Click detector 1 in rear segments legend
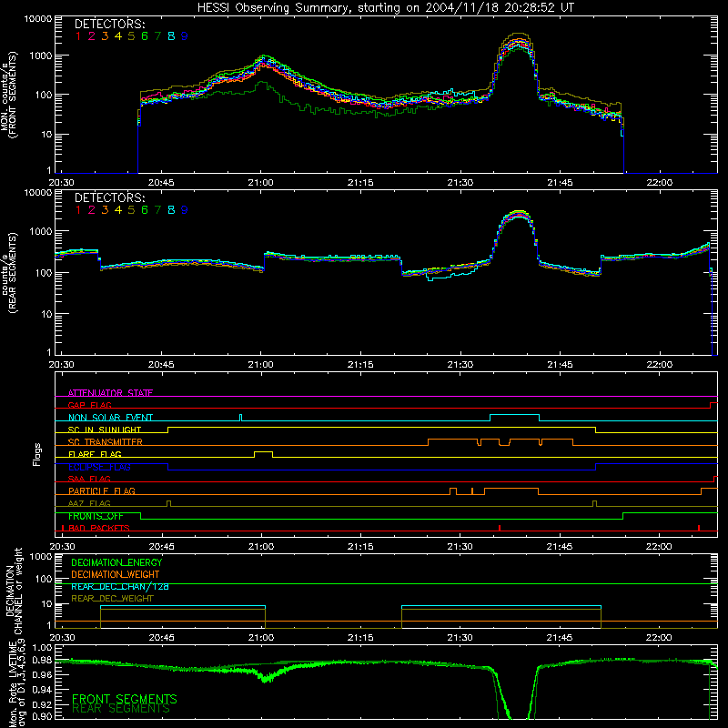 [x=78, y=210]
